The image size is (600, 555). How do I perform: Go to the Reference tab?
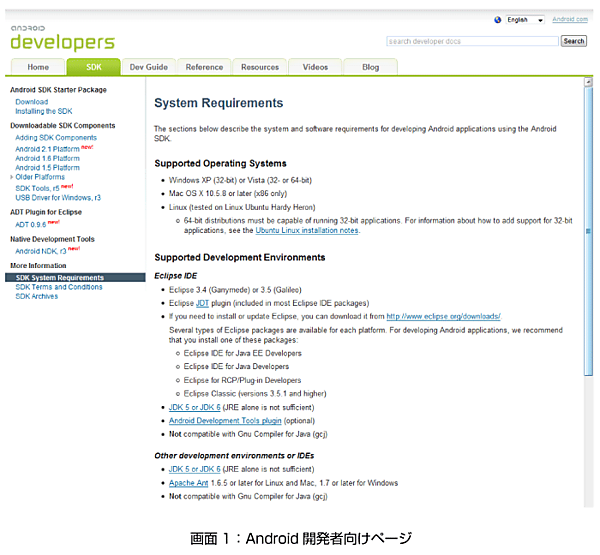click(204, 67)
